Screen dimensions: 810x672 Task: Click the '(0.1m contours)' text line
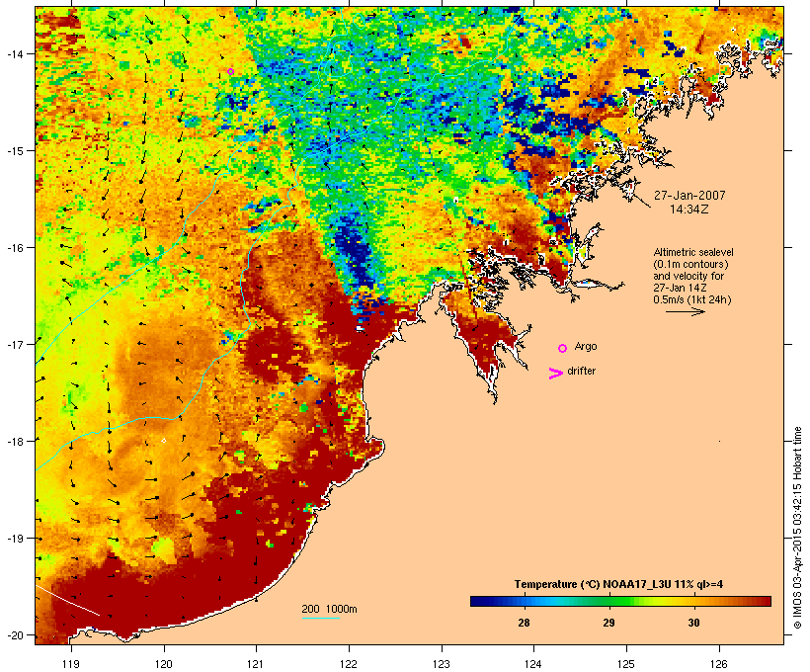(691, 264)
